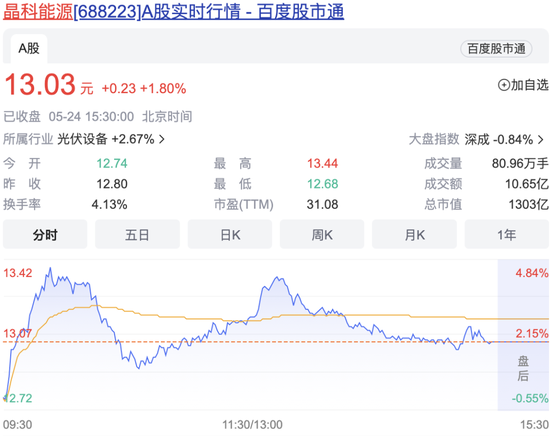Click the 百度股市通 pill button

click(x=496, y=49)
